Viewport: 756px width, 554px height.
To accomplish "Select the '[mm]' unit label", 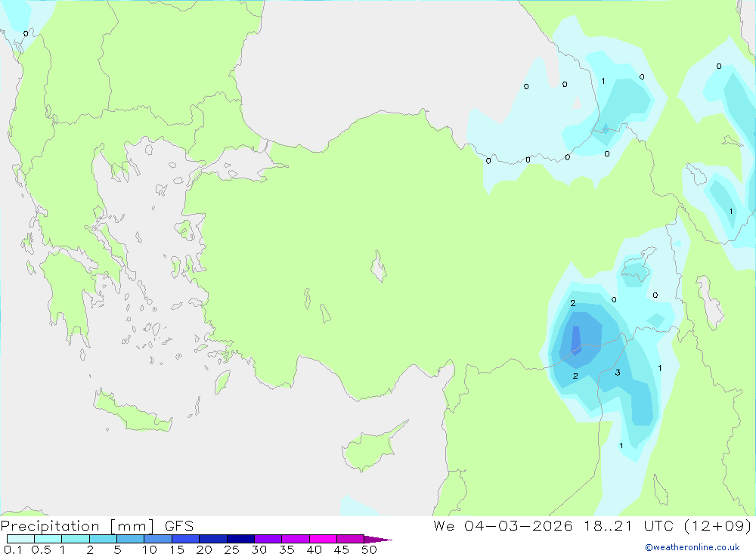I will coord(132,526).
